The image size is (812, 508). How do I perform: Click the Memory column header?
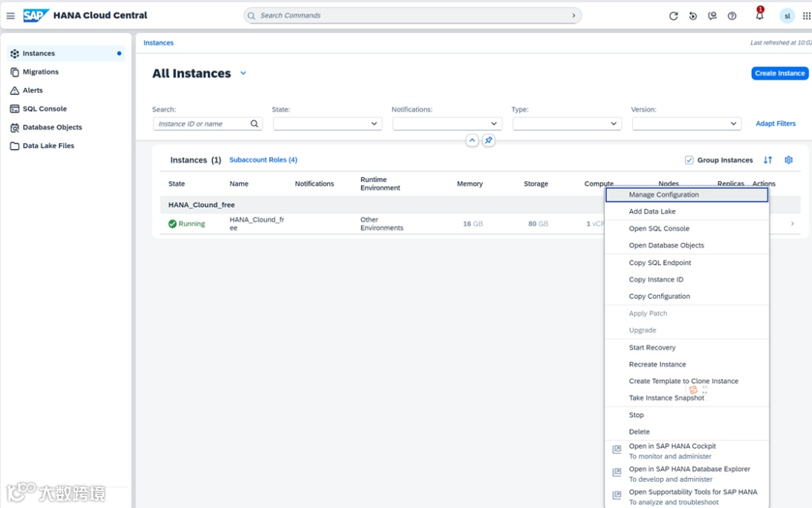(470, 184)
